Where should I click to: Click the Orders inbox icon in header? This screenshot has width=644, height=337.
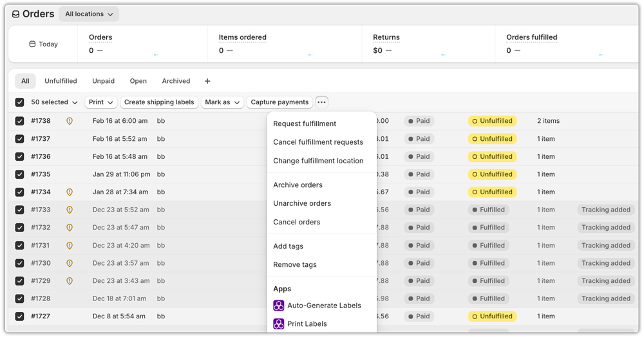click(15, 14)
